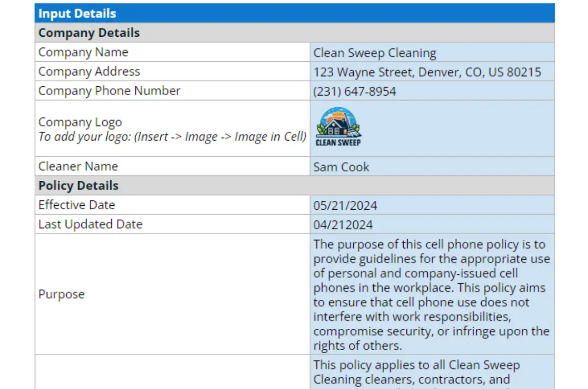Click the Purpose label cell

(x=172, y=294)
